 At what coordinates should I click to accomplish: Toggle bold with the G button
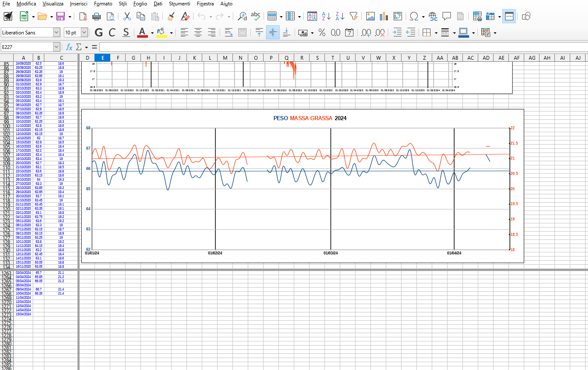click(99, 33)
